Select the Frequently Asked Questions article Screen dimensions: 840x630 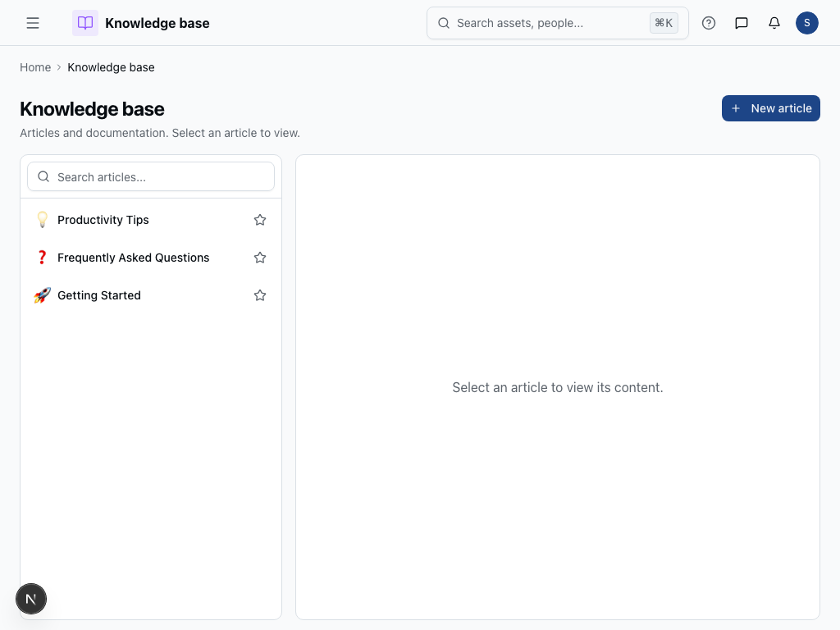pyautogui.click(x=133, y=258)
